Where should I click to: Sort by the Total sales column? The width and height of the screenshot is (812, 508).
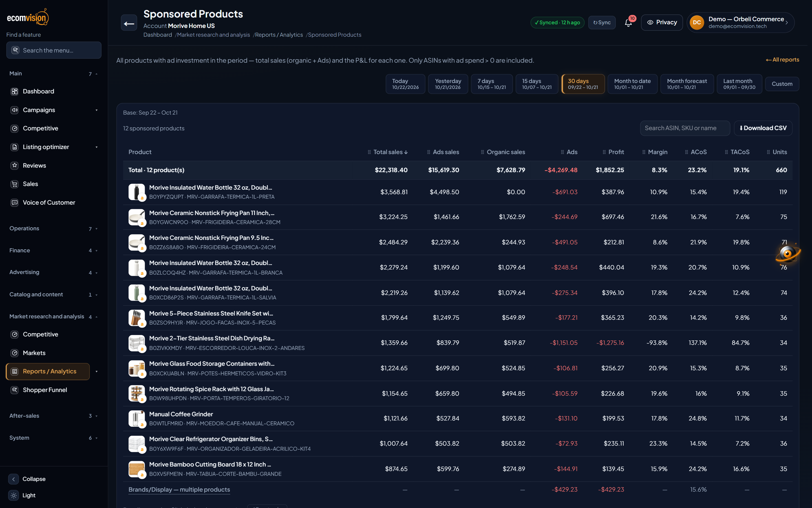390,152
